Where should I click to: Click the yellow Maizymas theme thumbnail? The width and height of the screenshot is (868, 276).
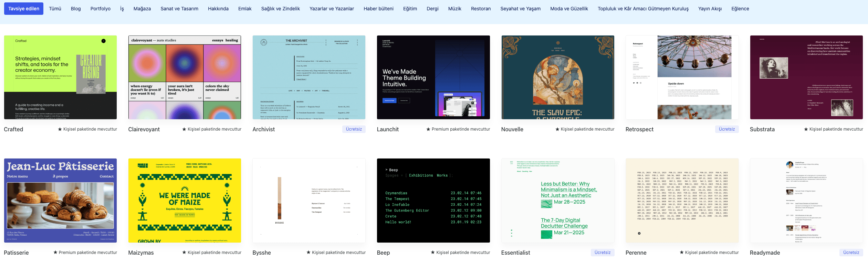click(x=185, y=200)
